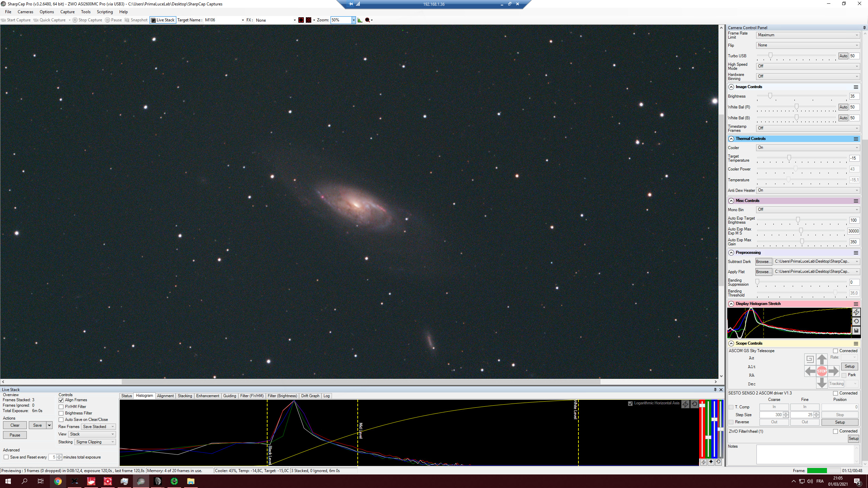Open the Image Controls hamburger menu
The image size is (868, 488).
[x=856, y=87]
